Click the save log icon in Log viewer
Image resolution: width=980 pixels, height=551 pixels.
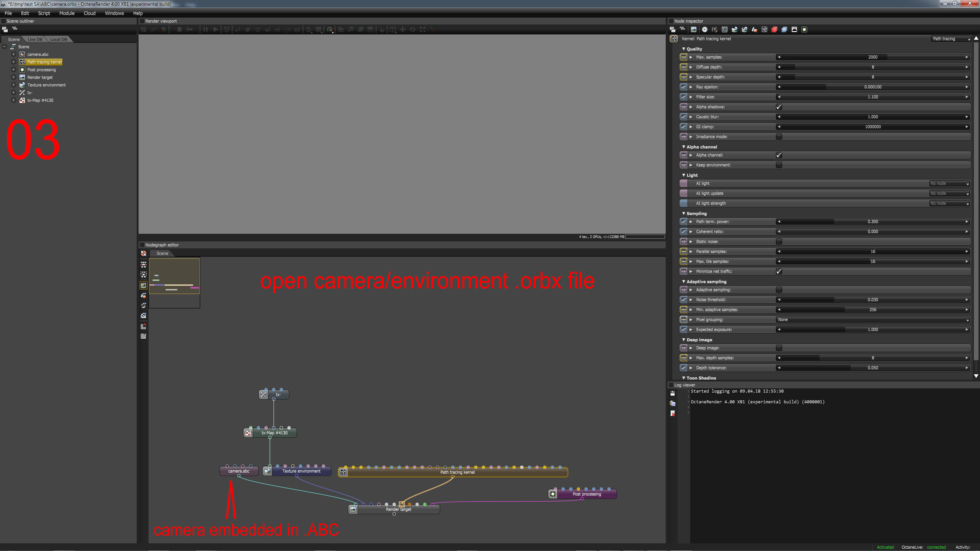click(673, 393)
